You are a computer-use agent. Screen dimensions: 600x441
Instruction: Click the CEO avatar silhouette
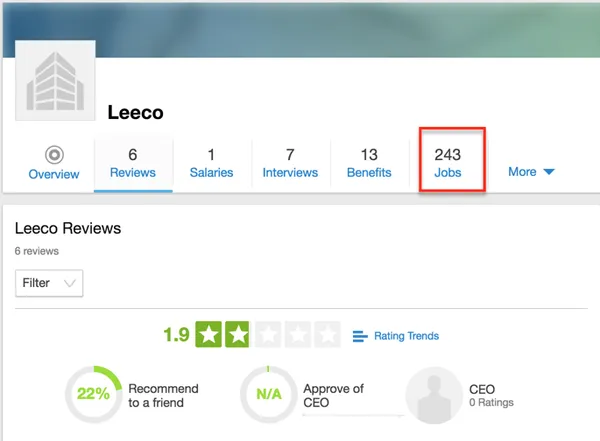click(x=433, y=394)
